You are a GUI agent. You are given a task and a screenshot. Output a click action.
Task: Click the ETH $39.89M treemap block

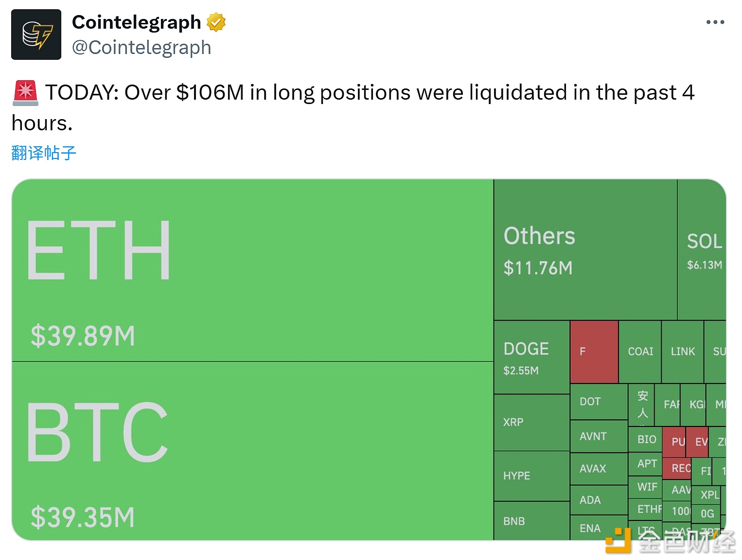click(253, 270)
